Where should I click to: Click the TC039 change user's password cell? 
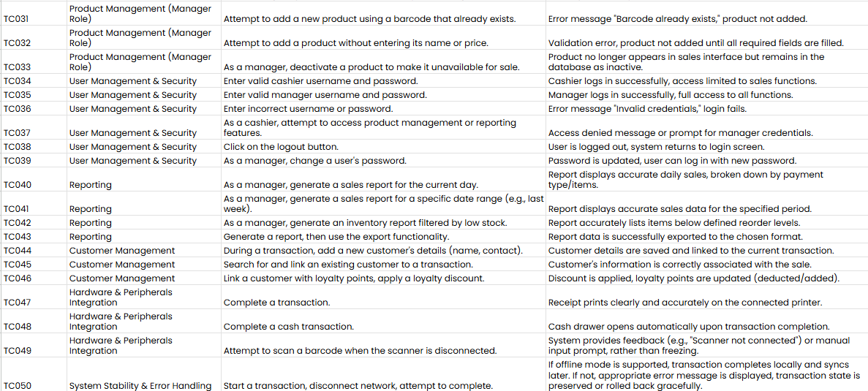383,161
